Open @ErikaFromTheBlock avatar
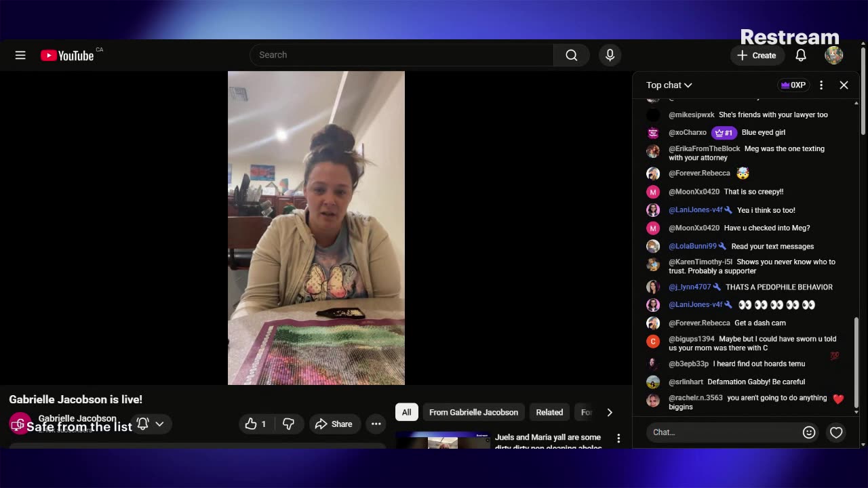 coord(653,152)
